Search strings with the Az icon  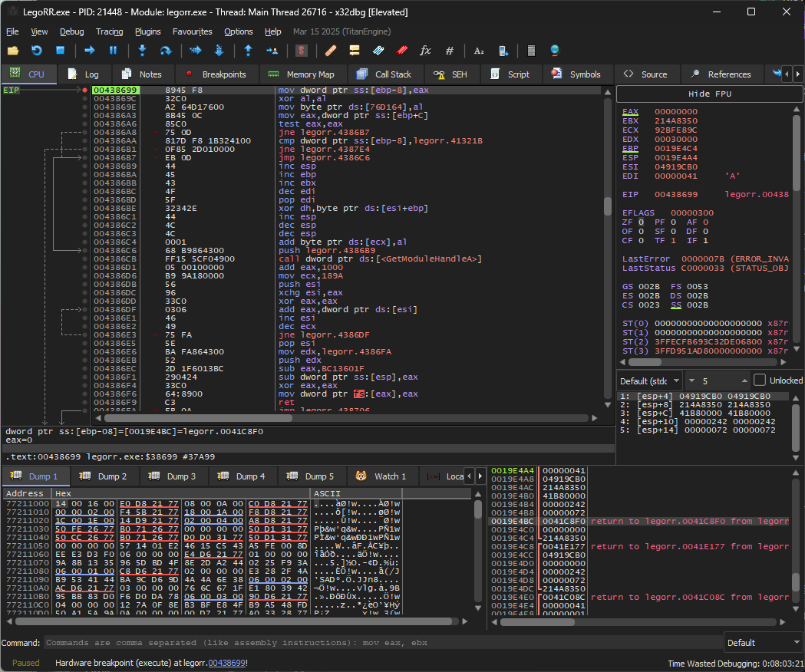pyautogui.click(x=479, y=51)
